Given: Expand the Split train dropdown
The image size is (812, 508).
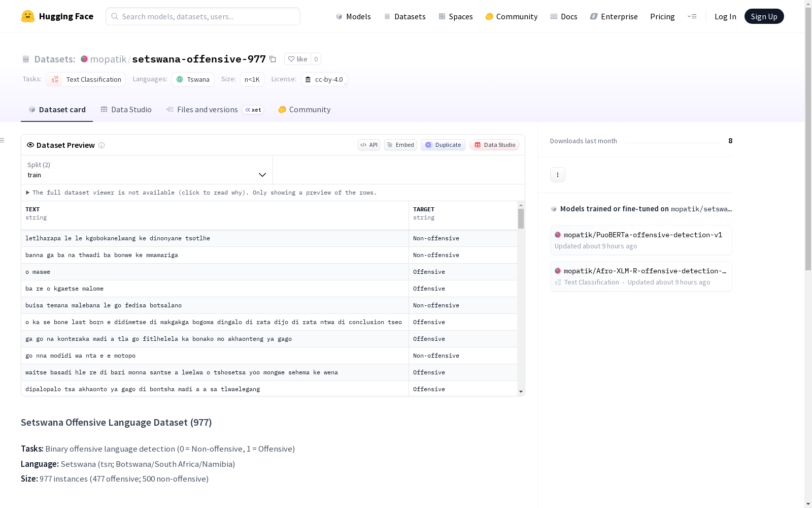Looking at the screenshot, I should coord(147,170).
